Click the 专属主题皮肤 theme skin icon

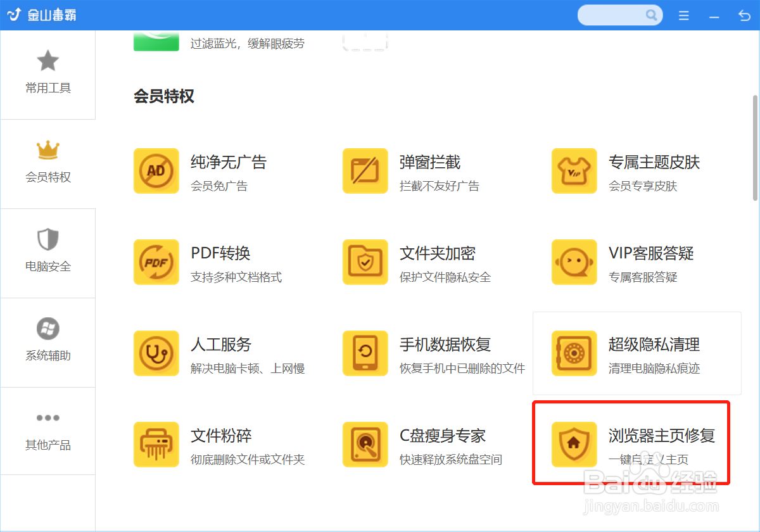pyautogui.click(x=574, y=171)
